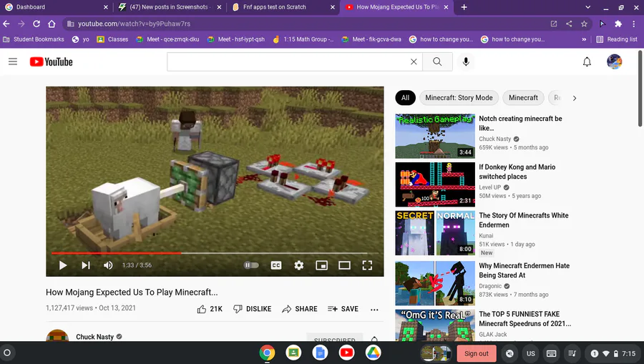Click the Dislike button

pyautogui.click(x=252, y=309)
